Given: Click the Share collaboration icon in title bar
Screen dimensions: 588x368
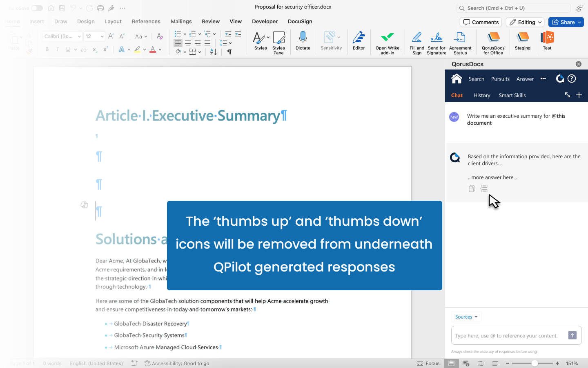Looking at the screenshot, I should tap(580, 8).
